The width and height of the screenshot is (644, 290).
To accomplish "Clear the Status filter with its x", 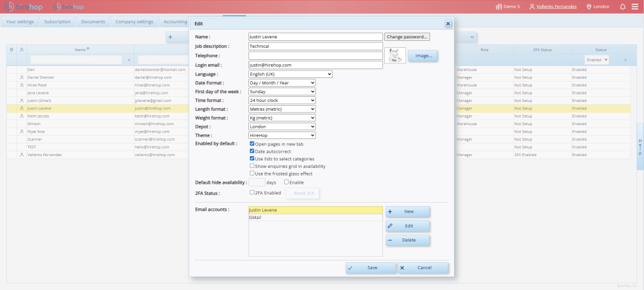I will pos(625,60).
